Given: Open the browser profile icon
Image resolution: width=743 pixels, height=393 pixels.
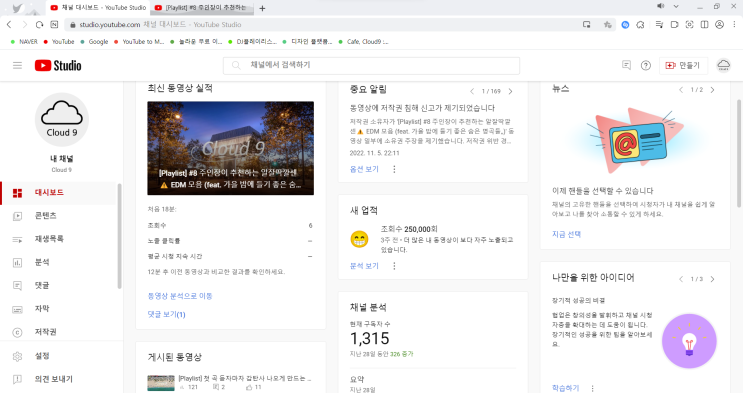Looking at the screenshot, I should tap(719, 25).
